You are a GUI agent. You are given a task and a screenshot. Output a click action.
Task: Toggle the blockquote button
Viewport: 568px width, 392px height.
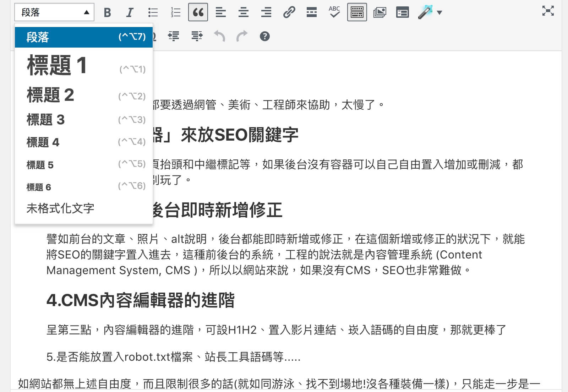tap(198, 13)
